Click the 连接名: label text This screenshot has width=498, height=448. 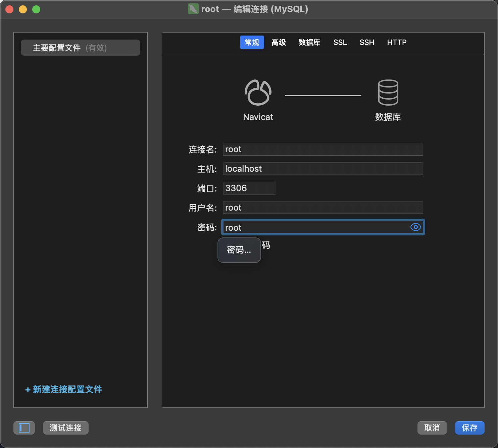(x=203, y=150)
